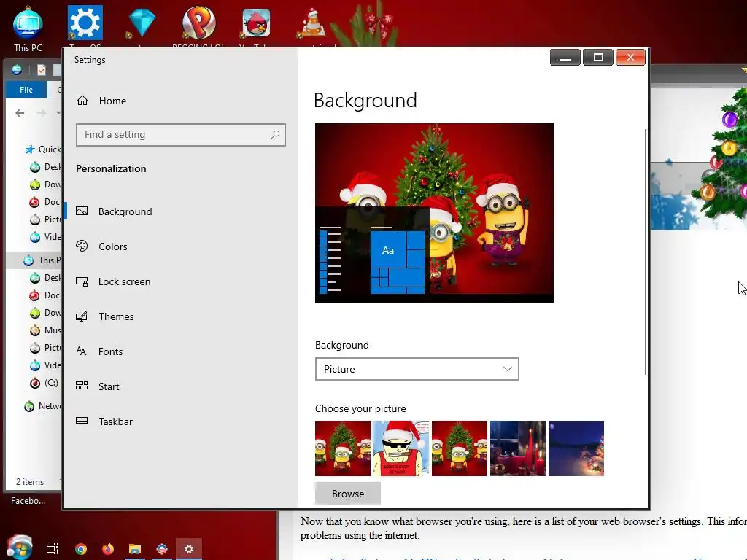
Task: Close the Settings window
Action: coord(630,58)
